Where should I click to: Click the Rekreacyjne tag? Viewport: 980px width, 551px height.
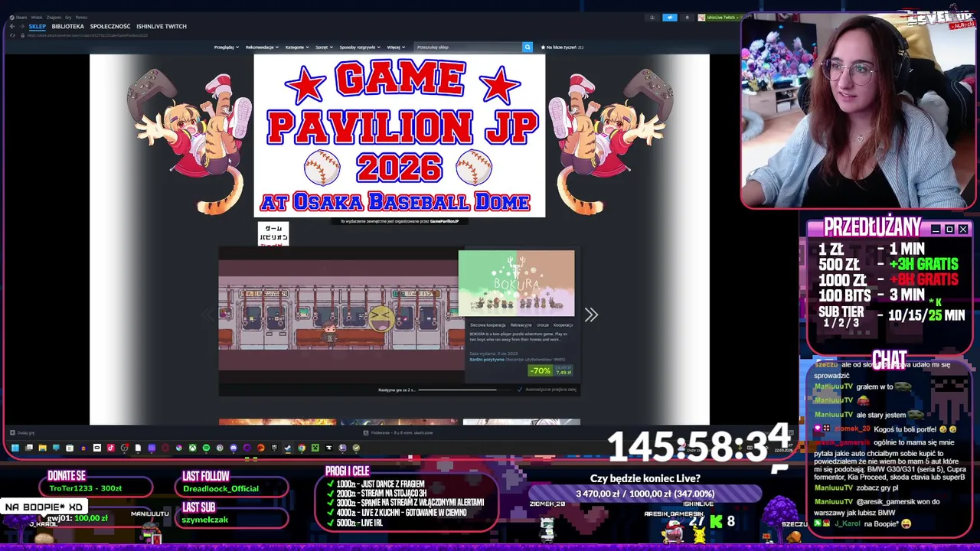(521, 325)
